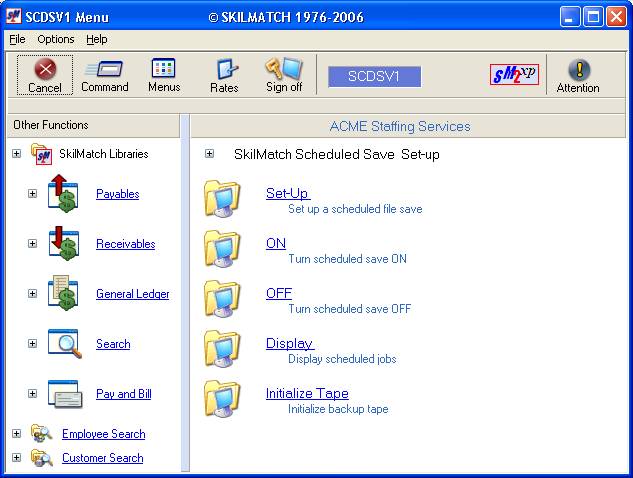633x478 pixels.
Task: Click the Payables dollar icon
Action: pos(63,193)
